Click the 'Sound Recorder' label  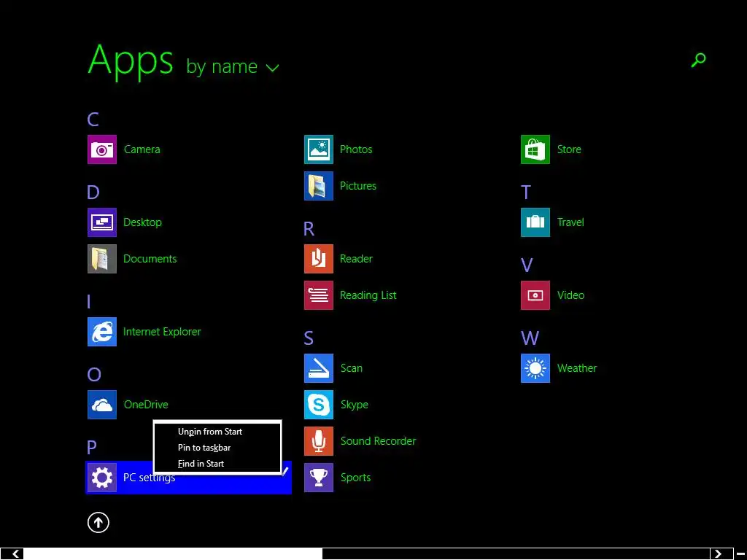pyautogui.click(x=378, y=441)
